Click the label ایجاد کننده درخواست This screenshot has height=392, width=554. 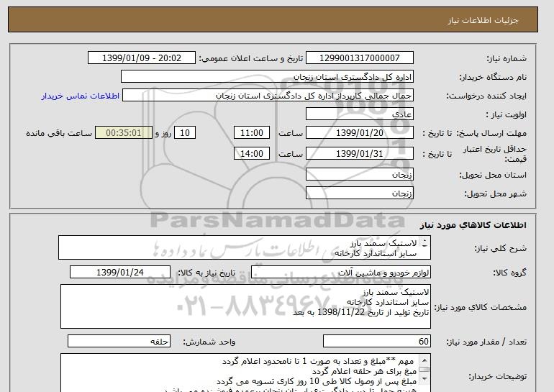coord(486,96)
